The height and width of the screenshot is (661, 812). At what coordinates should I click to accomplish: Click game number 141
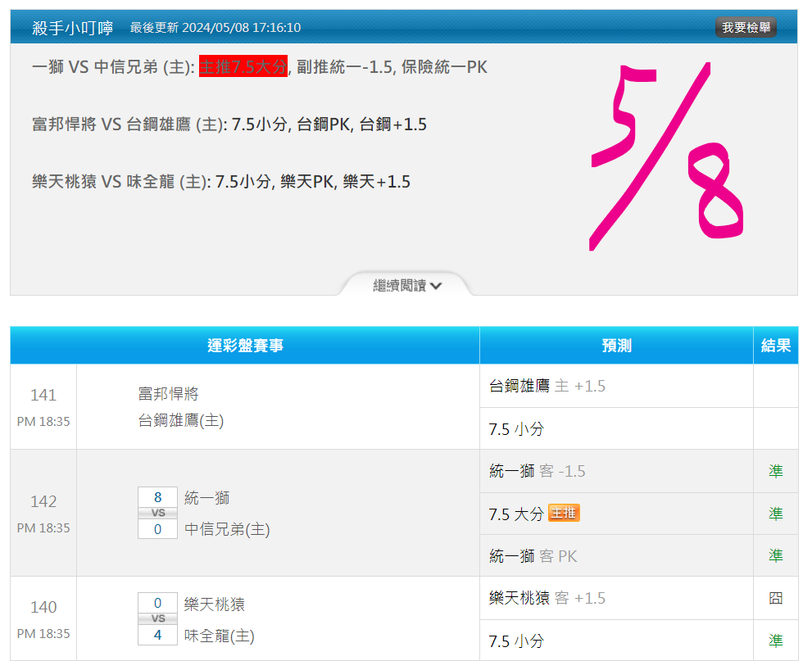[43, 395]
